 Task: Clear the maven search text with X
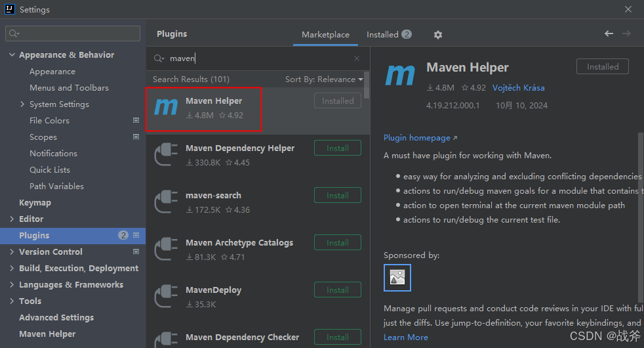coord(357,58)
